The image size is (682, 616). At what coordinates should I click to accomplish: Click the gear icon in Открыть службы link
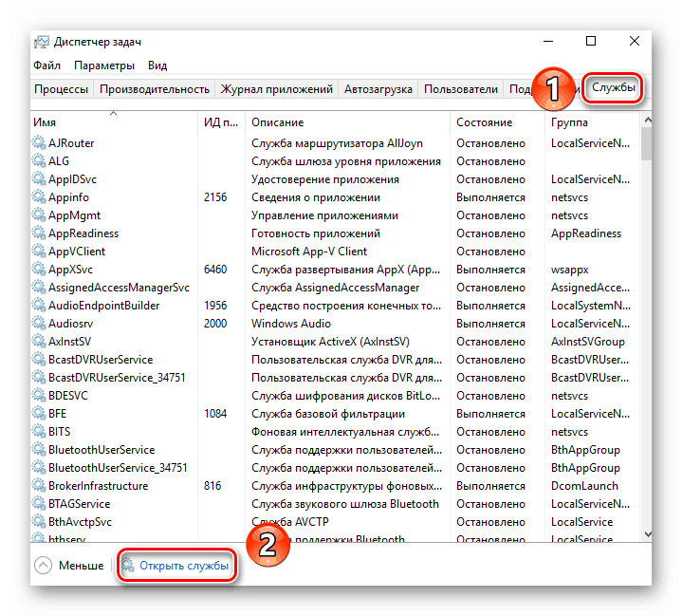[128, 565]
